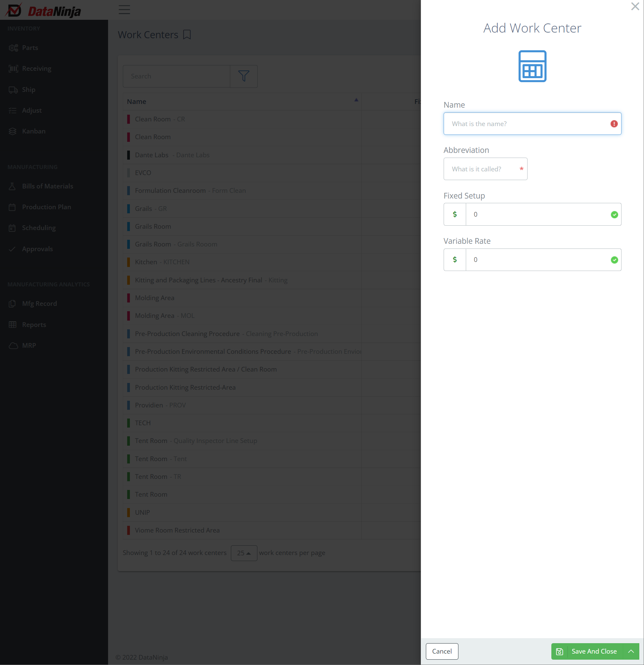644x665 pixels.
Task: Select the Clean Room - CR row
Action: (x=271, y=119)
